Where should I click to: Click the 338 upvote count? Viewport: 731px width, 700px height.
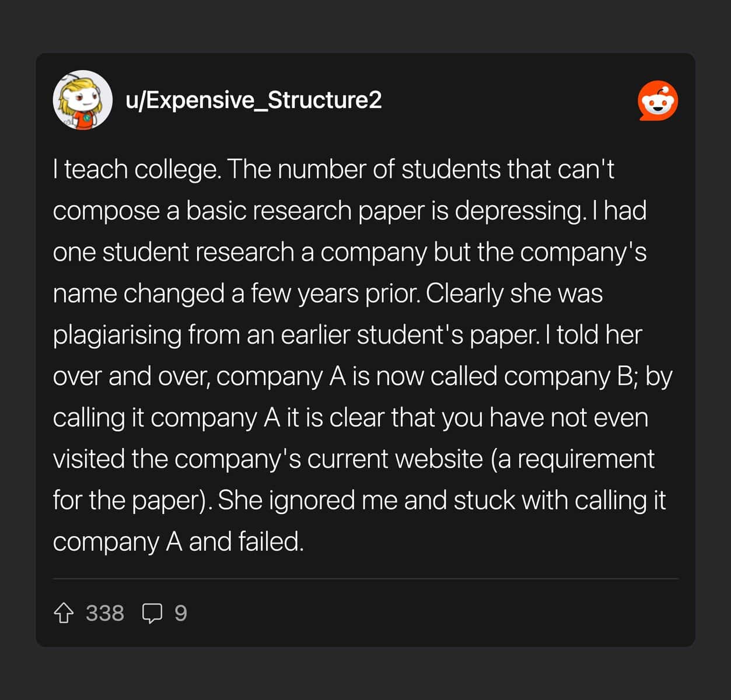point(105,613)
